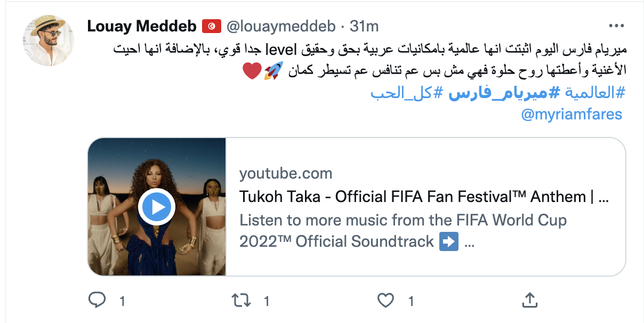Click the like count number
The image size is (644, 323).
tap(410, 301)
